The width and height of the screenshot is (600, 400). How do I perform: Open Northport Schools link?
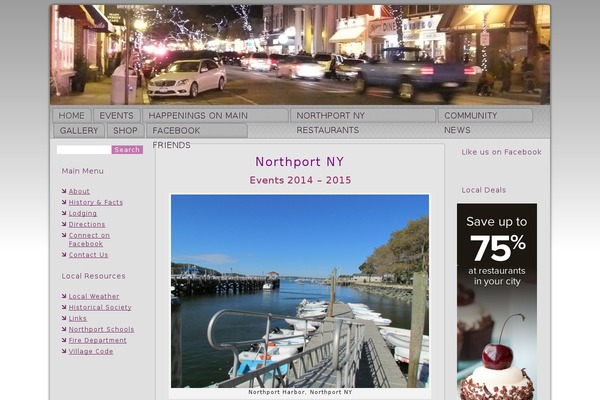tap(101, 330)
